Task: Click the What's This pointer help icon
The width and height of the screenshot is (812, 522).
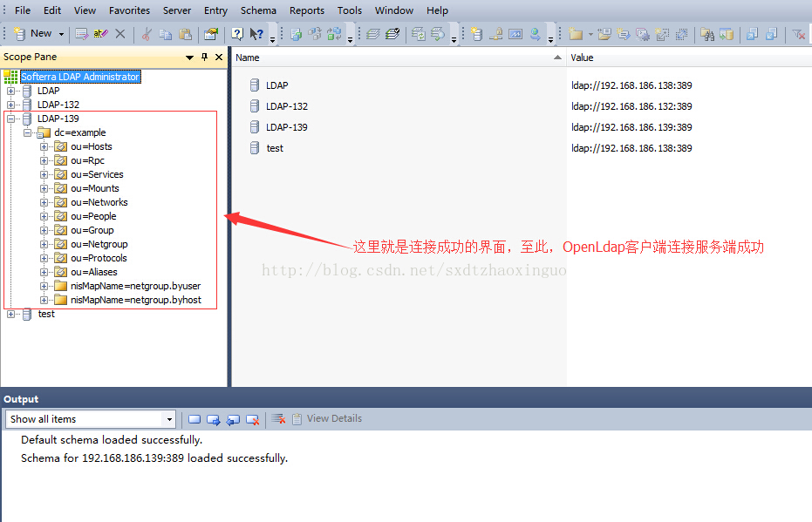Action: (x=256, y=34)
